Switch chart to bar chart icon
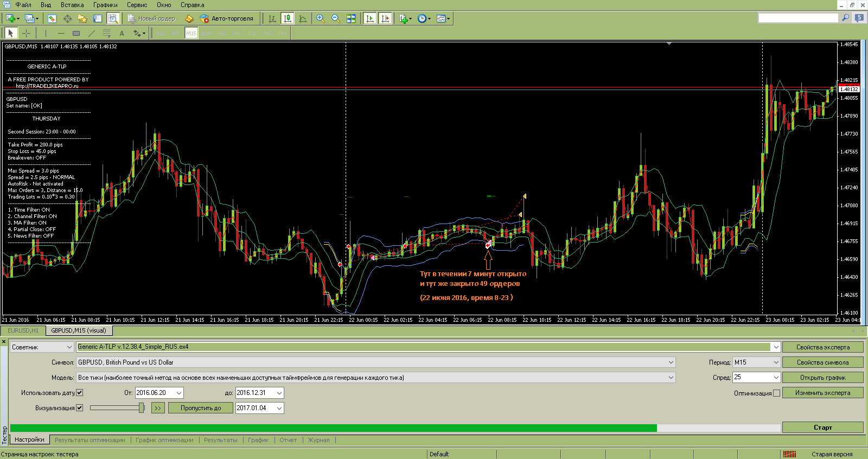Image resolution: width=868 pixels, height=459 pixels. coord(272,18)
